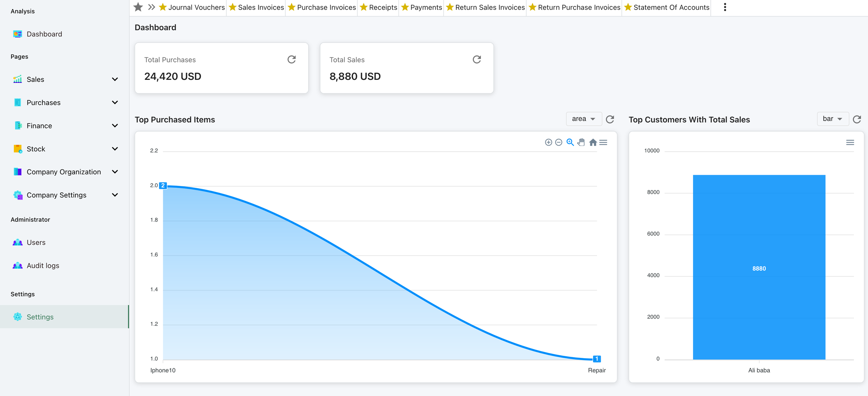The image size is (868, 396).
Task: Refresh Top Customers chart
Action: pyautogui.click(x=857, y=119)
